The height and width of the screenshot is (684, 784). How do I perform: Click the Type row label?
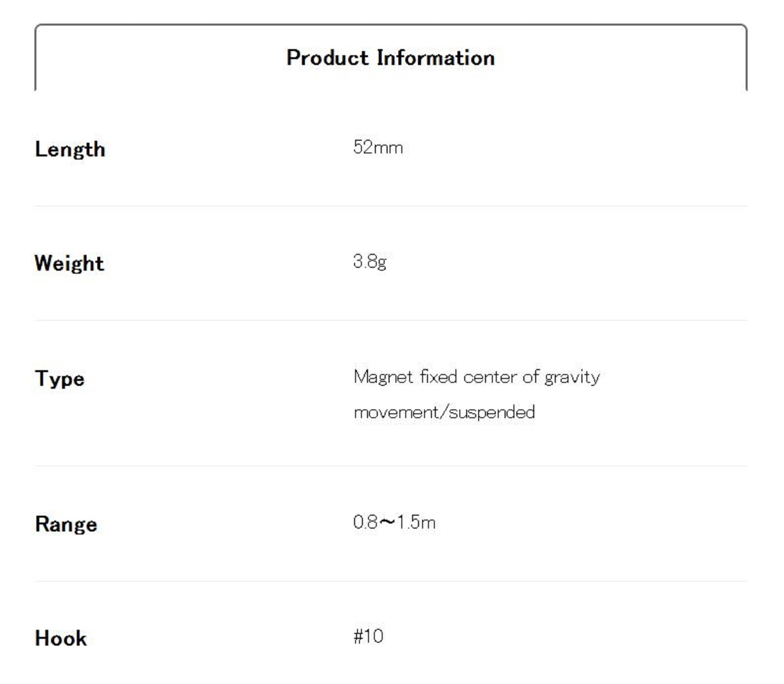[60, 379]
